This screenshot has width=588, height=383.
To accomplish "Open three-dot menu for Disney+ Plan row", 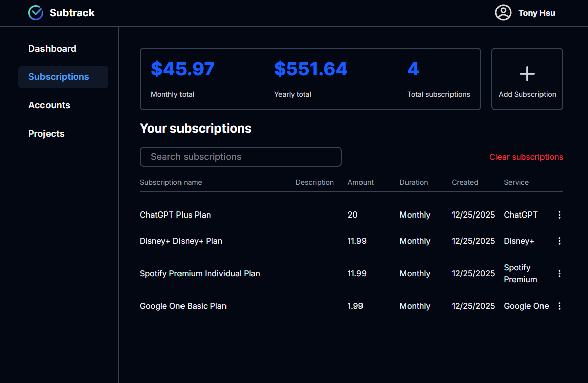I will coord(559,241).
